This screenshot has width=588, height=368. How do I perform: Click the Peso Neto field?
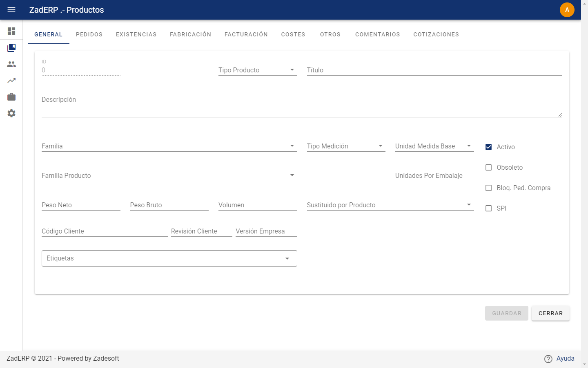pyautogui.click(x=81, y=205)
